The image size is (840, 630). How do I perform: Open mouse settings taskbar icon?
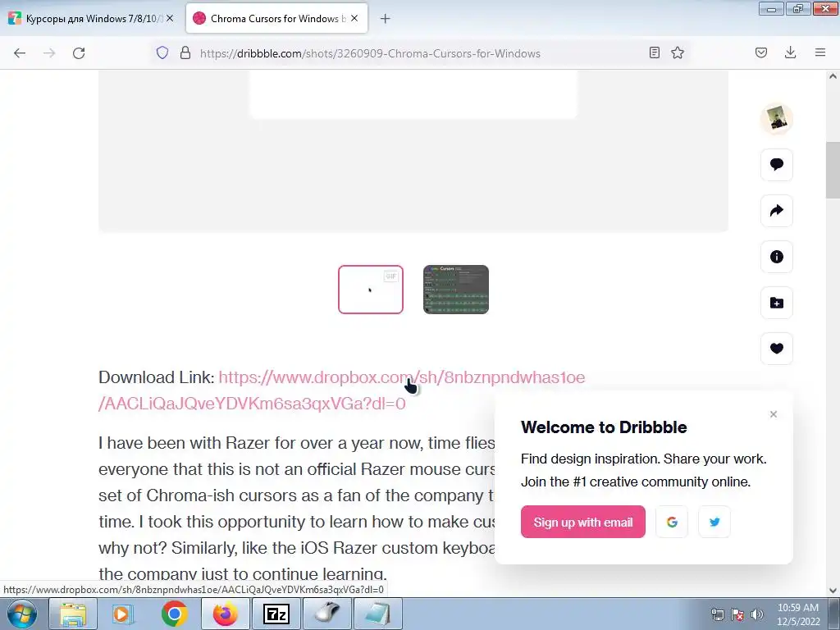pos(326,614)
